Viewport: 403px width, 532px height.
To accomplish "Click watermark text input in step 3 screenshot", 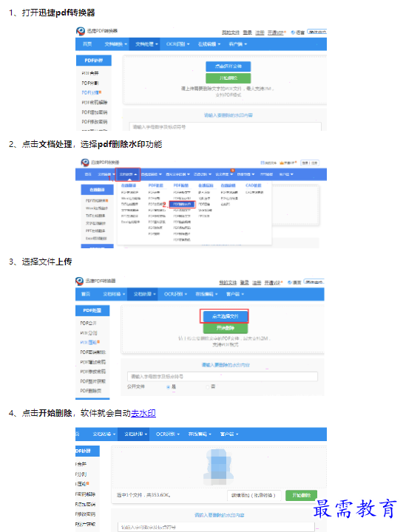I will [x=223, y=377].
